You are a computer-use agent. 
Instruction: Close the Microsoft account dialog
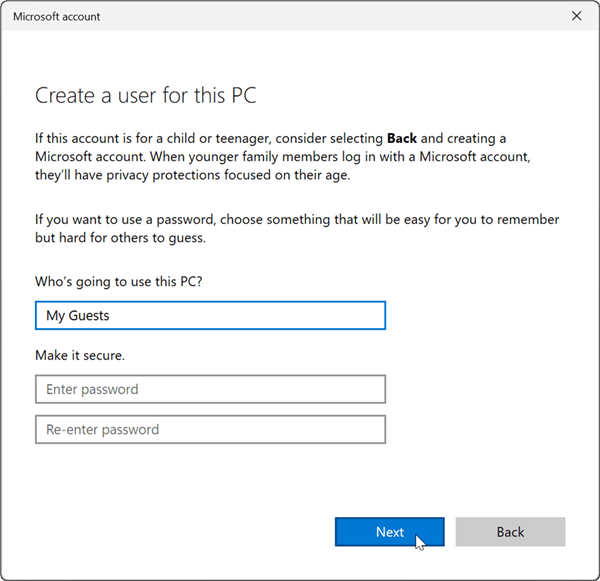576,17
